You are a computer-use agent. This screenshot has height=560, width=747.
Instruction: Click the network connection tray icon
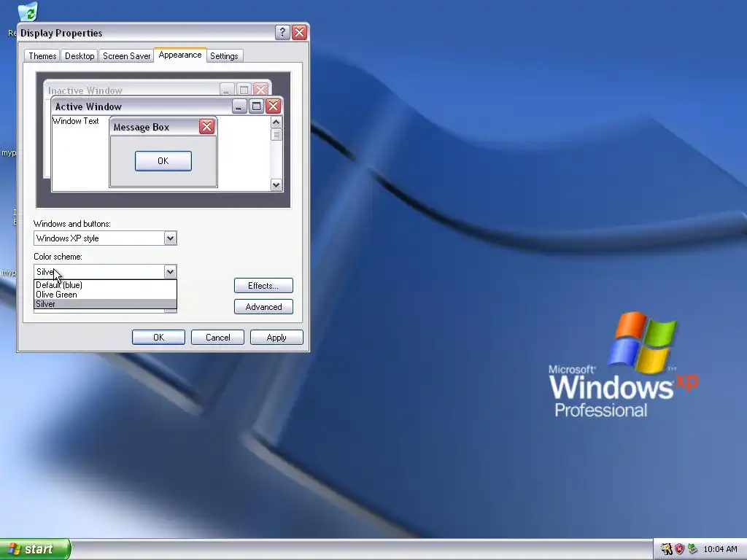(693, 549)
